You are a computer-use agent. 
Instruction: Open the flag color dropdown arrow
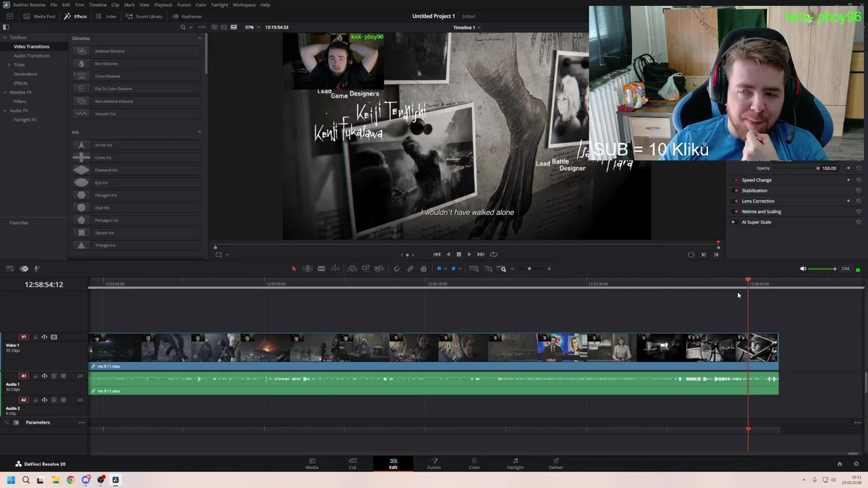click(x=445, y=269)
